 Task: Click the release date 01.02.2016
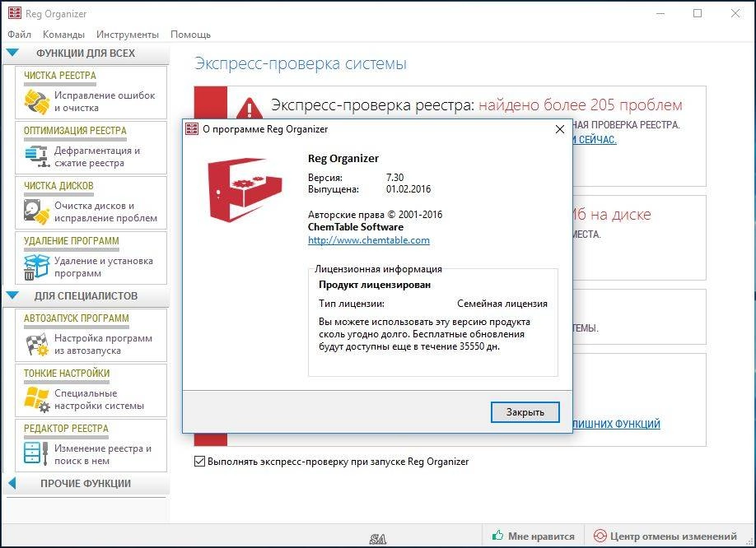coord(408,188)
